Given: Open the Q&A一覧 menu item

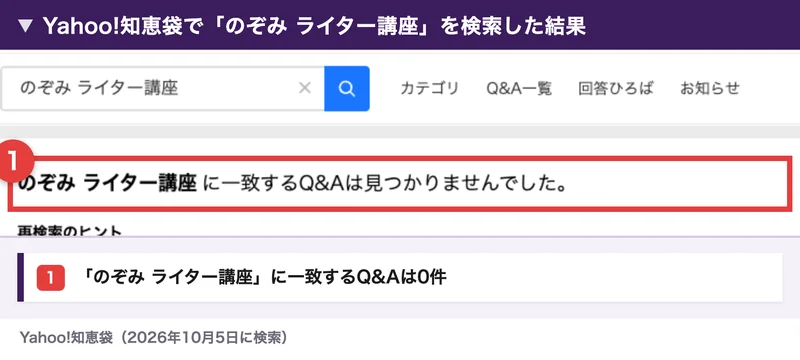Looking at the screenshot, I should (x=519, y=89).
